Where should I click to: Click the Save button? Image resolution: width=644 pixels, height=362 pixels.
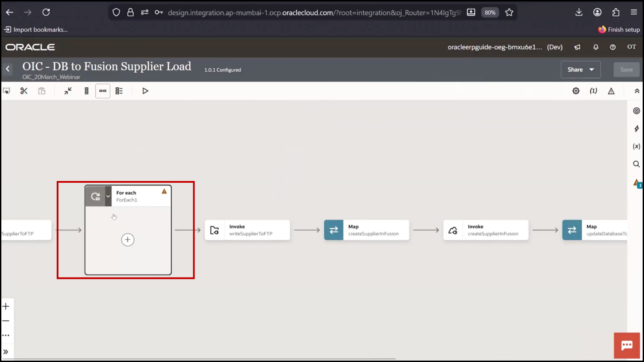pos(626,70)
